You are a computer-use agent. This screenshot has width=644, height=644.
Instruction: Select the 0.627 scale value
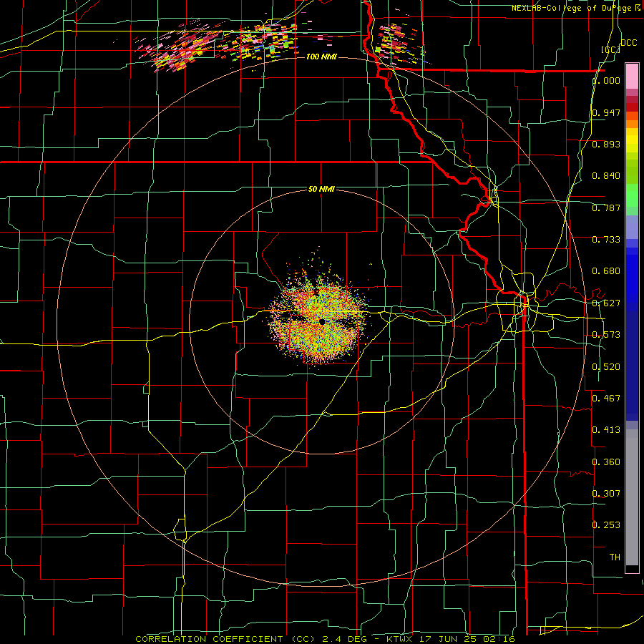click(606, 303)
